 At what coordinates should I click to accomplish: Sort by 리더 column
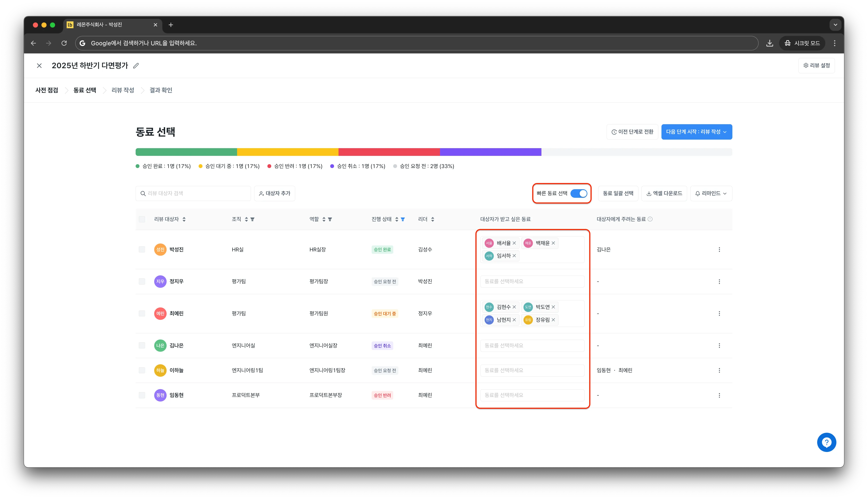pos(433,219)
